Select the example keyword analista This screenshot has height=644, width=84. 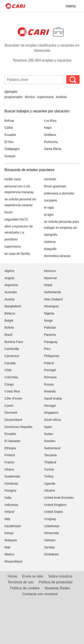coord(61,97)
